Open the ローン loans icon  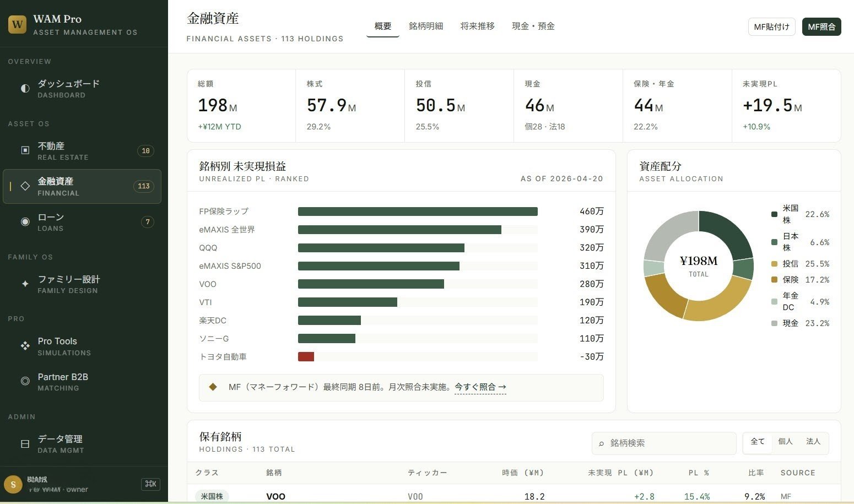click(25, 221)
